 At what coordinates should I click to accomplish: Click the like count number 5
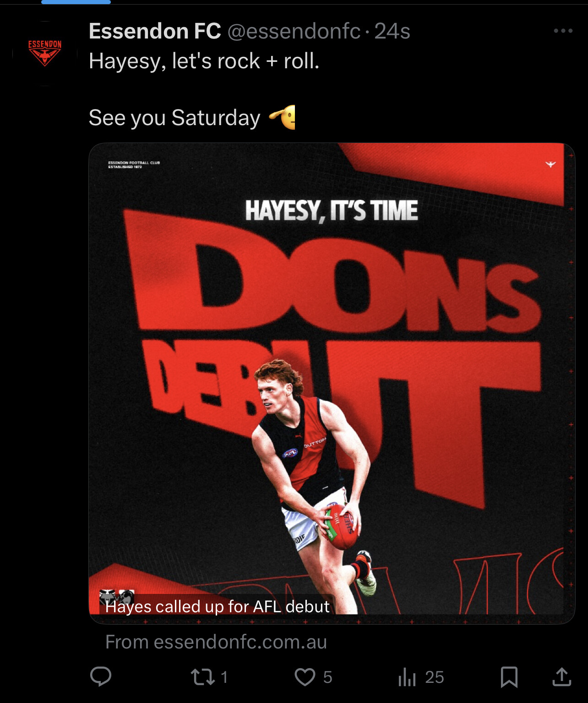[x=327, y=677]
